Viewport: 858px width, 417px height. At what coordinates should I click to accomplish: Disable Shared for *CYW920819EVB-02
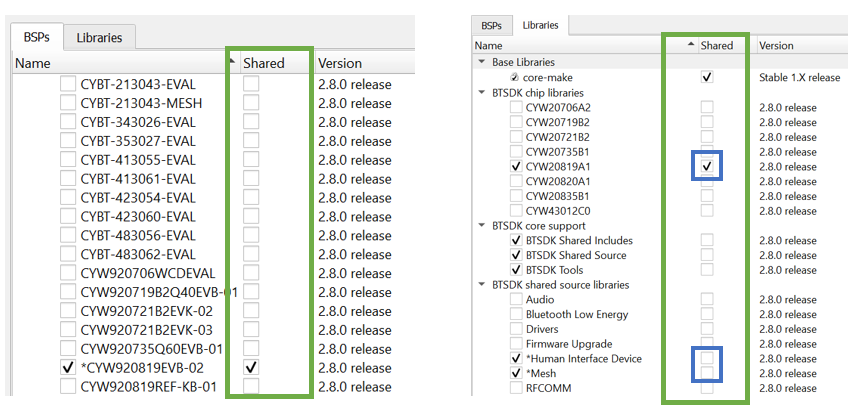click(x=251, y=367)
